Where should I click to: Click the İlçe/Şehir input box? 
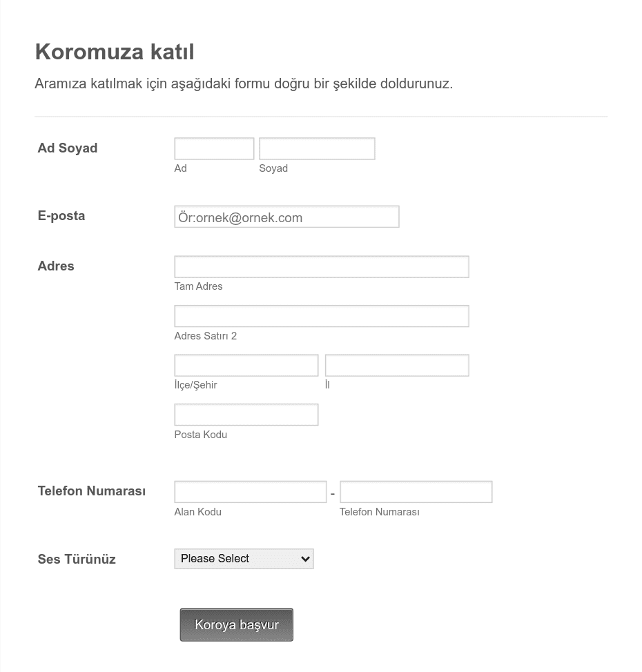pyautogui.click(x=246, y=365)
